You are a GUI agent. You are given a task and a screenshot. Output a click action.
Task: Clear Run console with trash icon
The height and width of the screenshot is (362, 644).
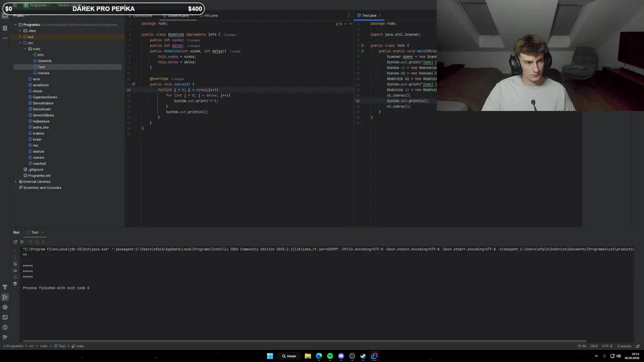coord(15,284)
